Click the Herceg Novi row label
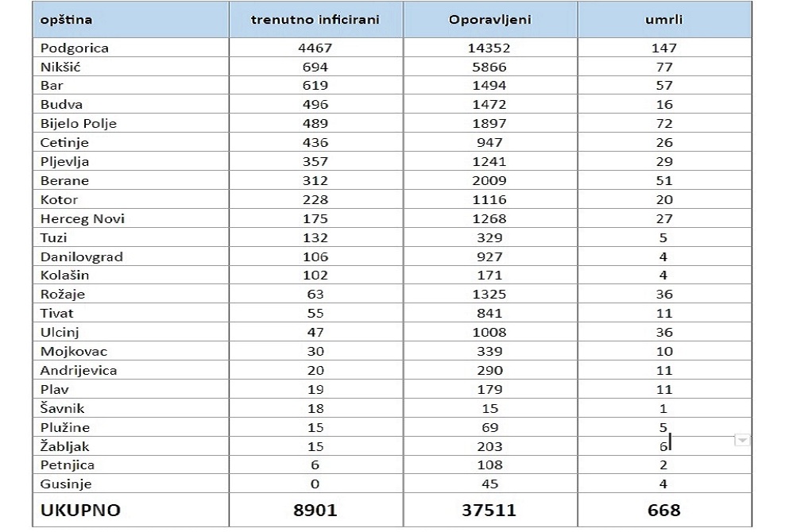Screen dimensions: 789x532 click(x=83, y=219)
